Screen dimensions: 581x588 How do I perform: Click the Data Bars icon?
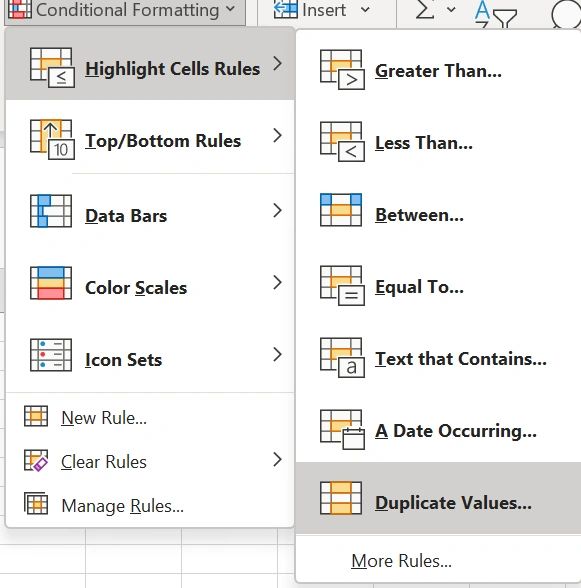pyautogui.click(x=51, y=211)
